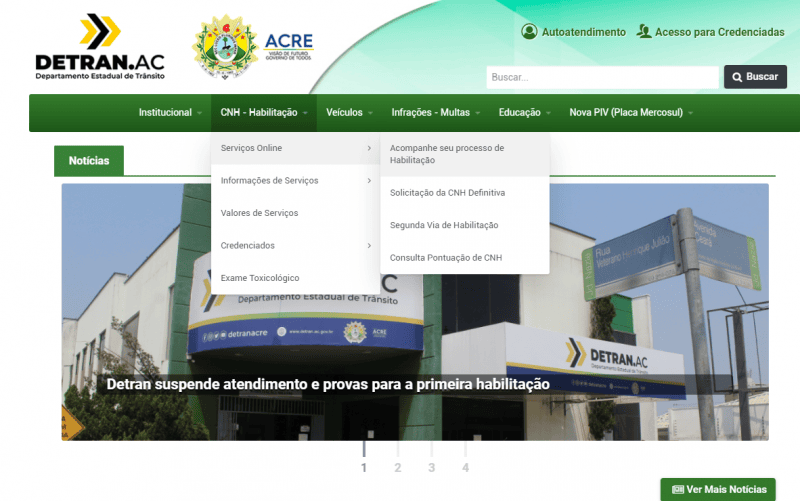
Task: Open Nova PIV (Placa Mercosul) menu
Action: (630, 113)
